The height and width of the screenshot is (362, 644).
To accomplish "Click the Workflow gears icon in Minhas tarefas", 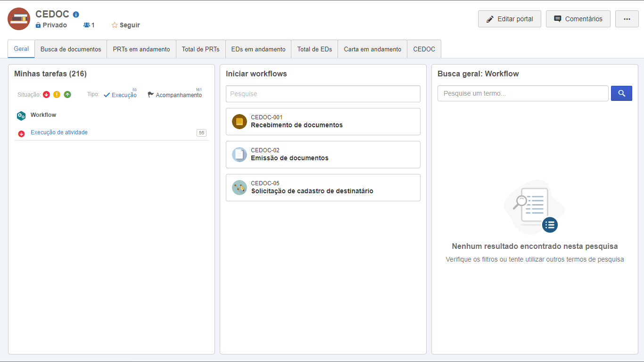I will pyautogui.click(x=21, y=115).
